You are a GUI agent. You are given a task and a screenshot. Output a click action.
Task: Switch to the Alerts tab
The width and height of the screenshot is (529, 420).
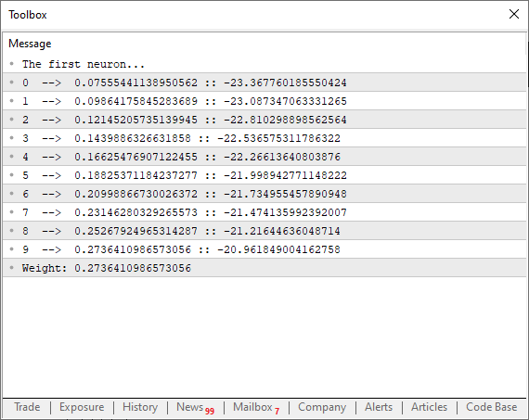[x=379, y=407]
